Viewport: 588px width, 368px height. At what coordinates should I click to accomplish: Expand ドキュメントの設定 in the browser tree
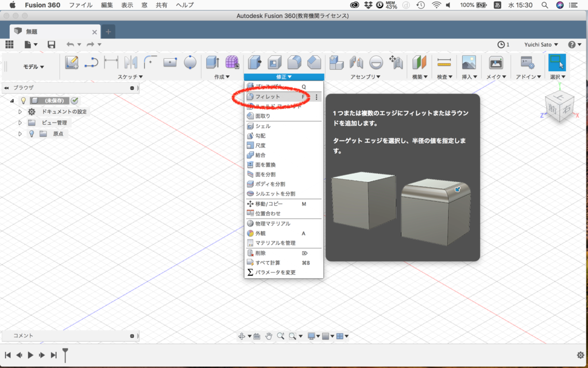click(x=20, y=112)
